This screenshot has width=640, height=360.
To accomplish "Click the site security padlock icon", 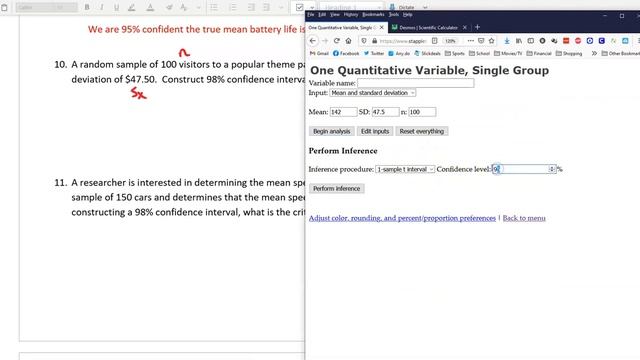I will (x=374, y=41).
